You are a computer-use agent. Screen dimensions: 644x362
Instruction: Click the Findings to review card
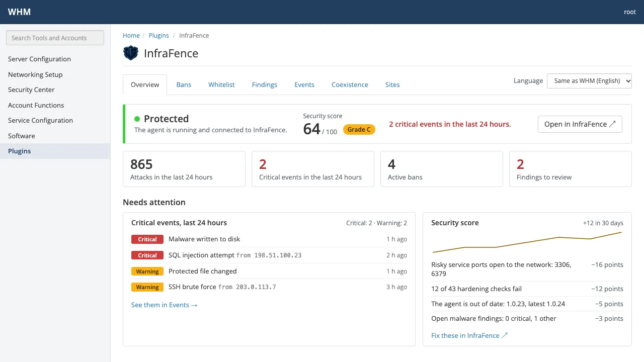(x=571, y=169)
